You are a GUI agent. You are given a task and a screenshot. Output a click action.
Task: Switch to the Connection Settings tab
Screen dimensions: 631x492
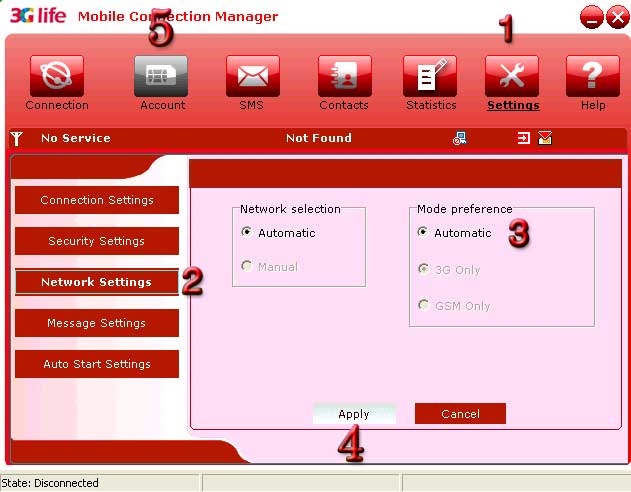coord(97,200)
